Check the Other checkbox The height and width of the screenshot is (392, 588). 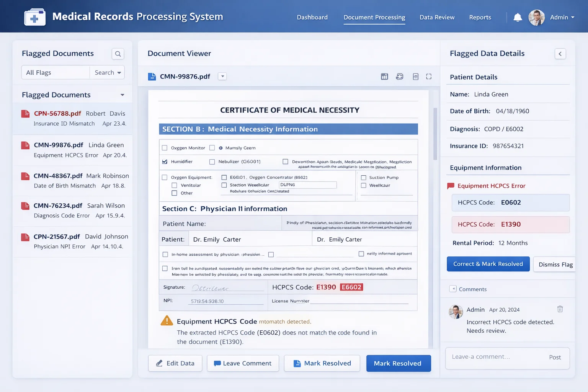tap(174, 193)
